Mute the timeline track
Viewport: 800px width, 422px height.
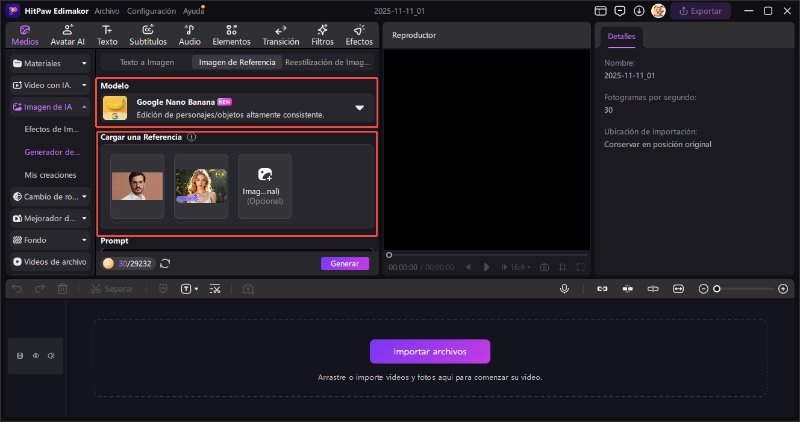pyautogui.click(x=51, y=356)
